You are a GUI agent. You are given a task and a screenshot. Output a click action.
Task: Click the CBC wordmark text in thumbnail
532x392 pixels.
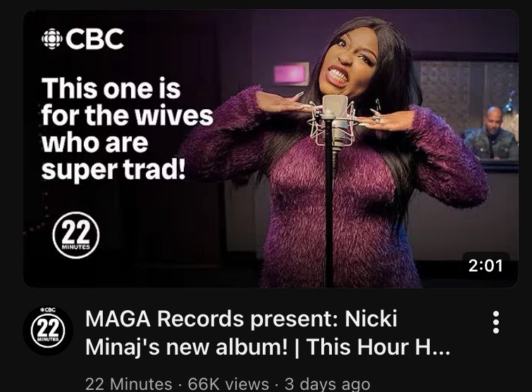[94, 39]
